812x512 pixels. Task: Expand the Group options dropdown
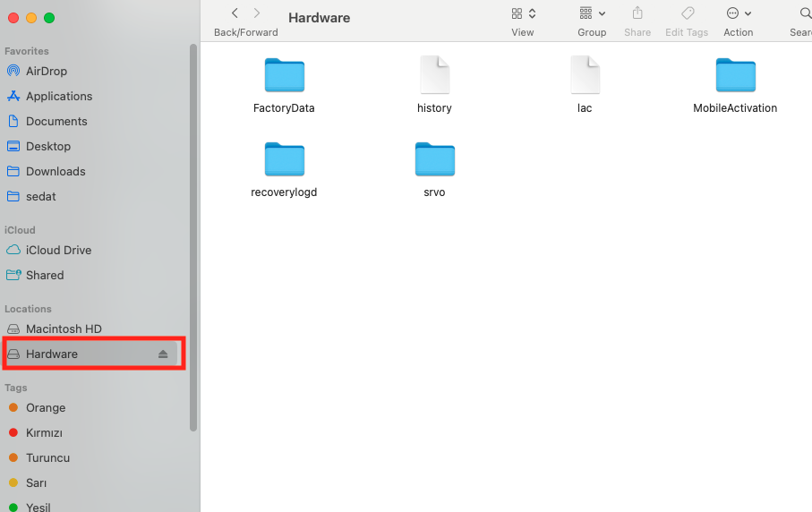point(592,13)
